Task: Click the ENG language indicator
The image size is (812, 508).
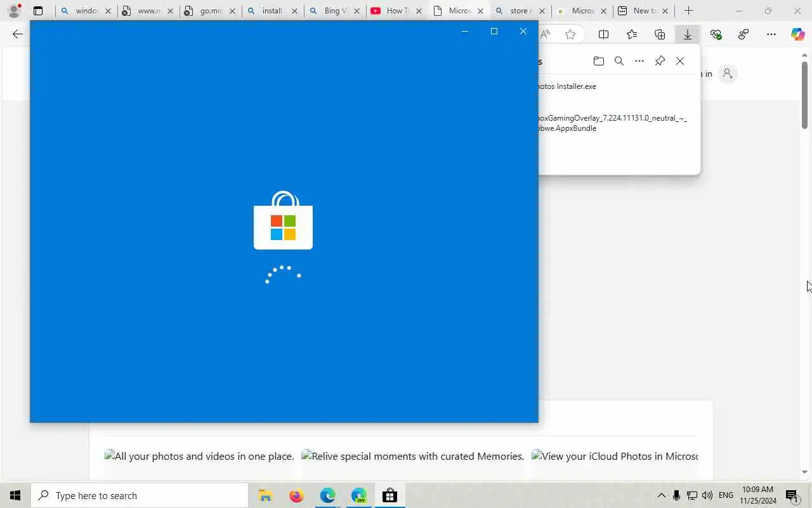Action: (726, 495)
